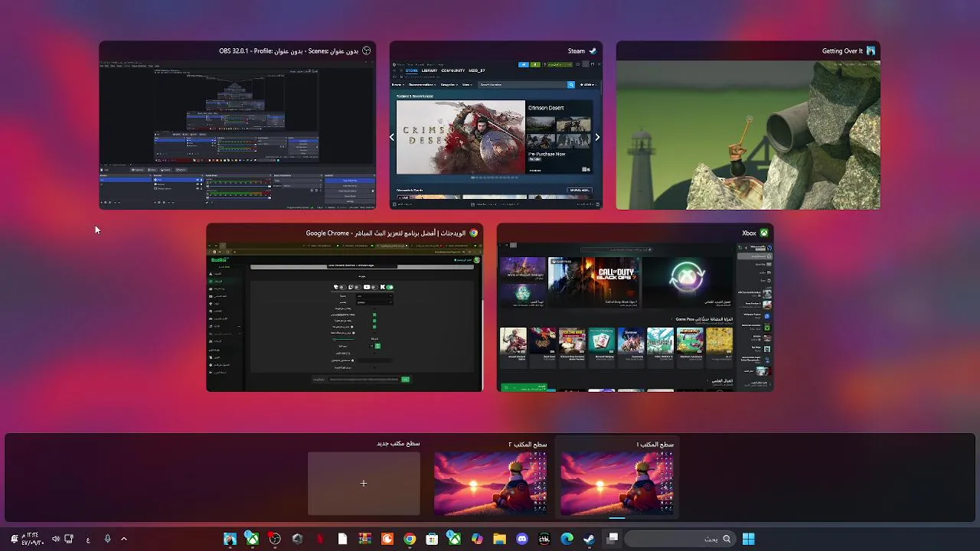This screenshot has height=551, width=980.
Task: Open File Explorer from the taskbar
Action: click(x=499, y=539)
